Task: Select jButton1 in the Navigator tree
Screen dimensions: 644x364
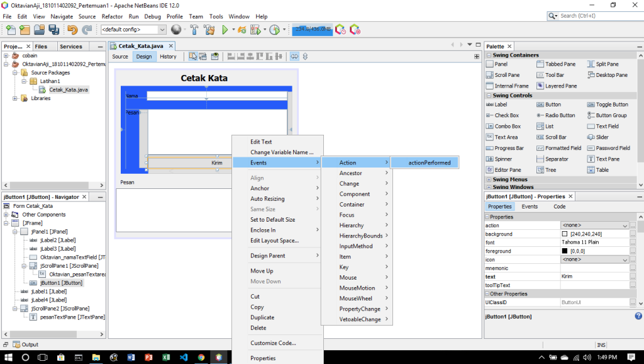Action: pos(61,283)
